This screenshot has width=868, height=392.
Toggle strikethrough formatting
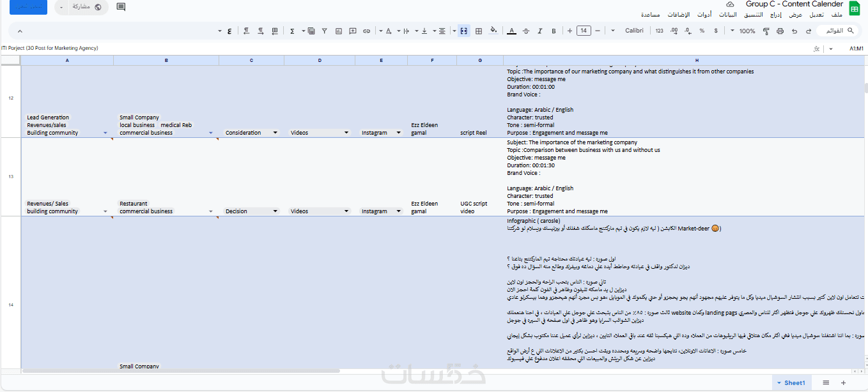click(525, 31)
